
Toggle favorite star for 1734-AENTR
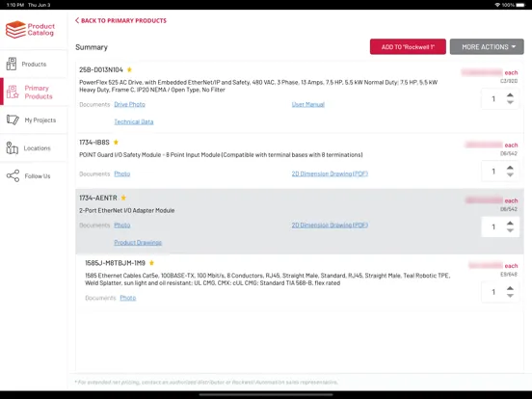[x=123, y=198]
